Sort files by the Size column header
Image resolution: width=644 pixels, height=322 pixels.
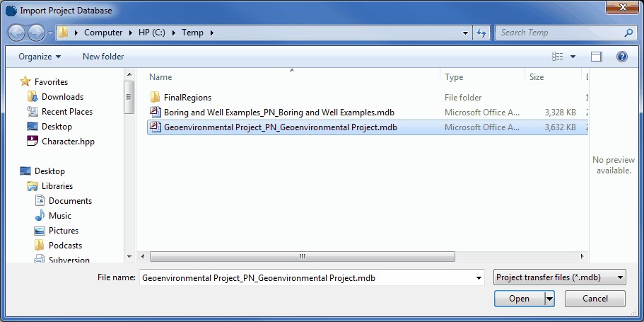[537, 77]
